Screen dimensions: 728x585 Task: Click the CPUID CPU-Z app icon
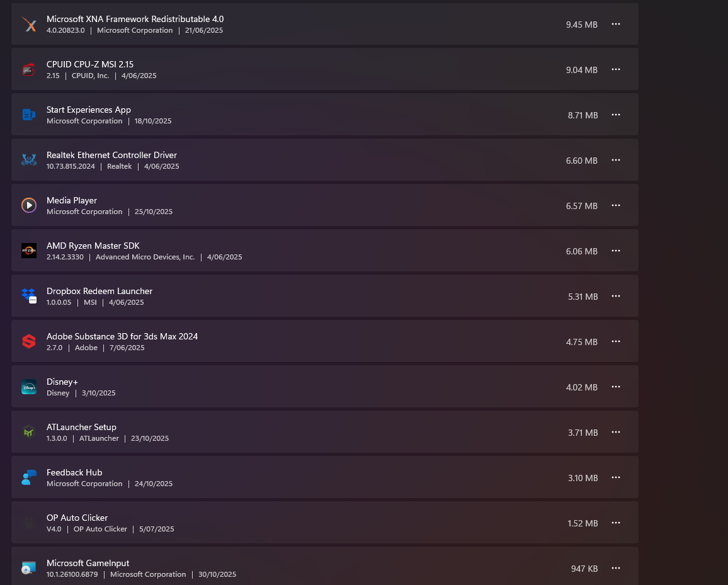29,70
